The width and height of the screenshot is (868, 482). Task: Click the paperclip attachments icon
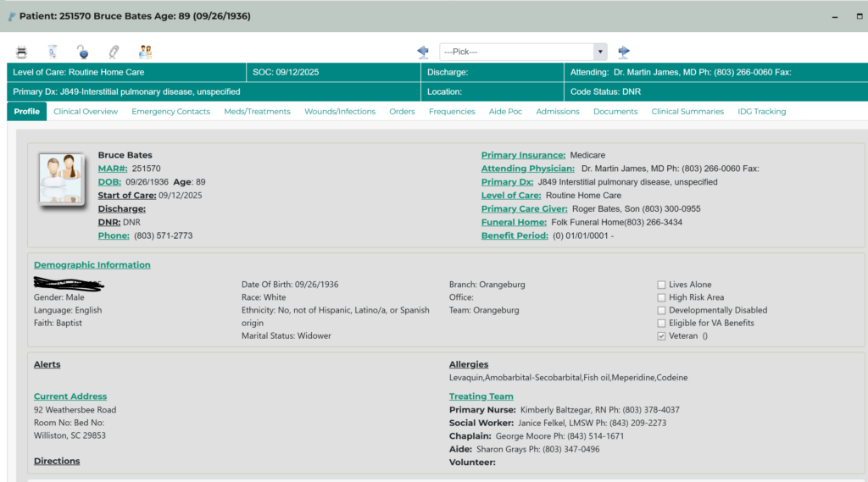coord(114,52)
